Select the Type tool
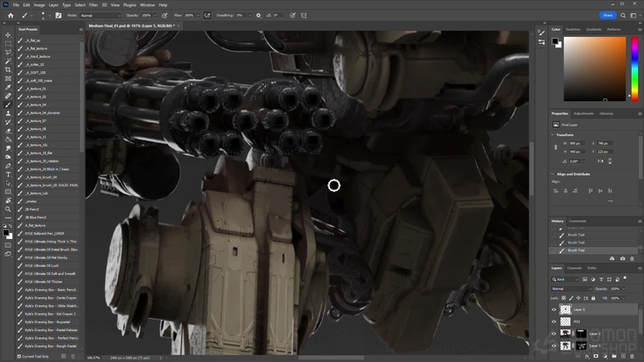Screen dimensions: 644x362 point(8,175)
